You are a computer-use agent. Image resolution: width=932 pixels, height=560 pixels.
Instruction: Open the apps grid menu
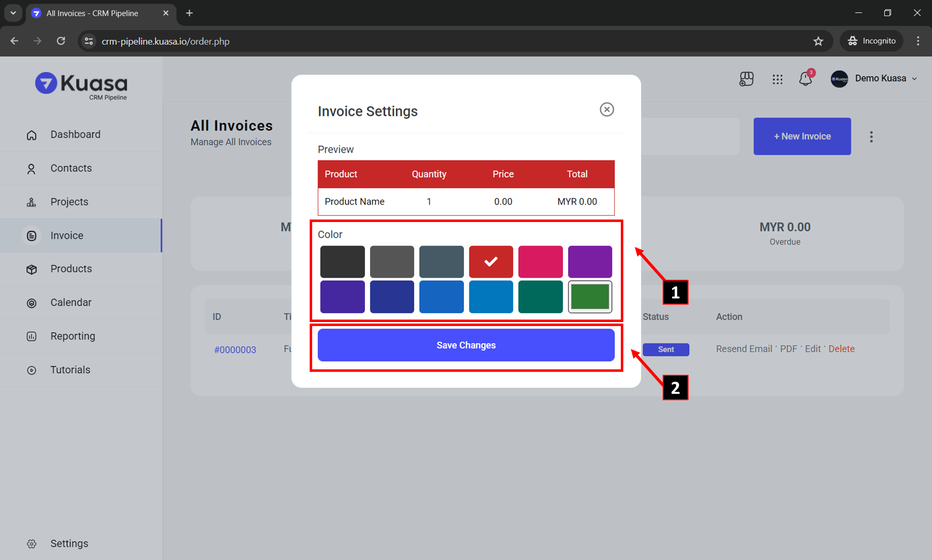(777, 79)
